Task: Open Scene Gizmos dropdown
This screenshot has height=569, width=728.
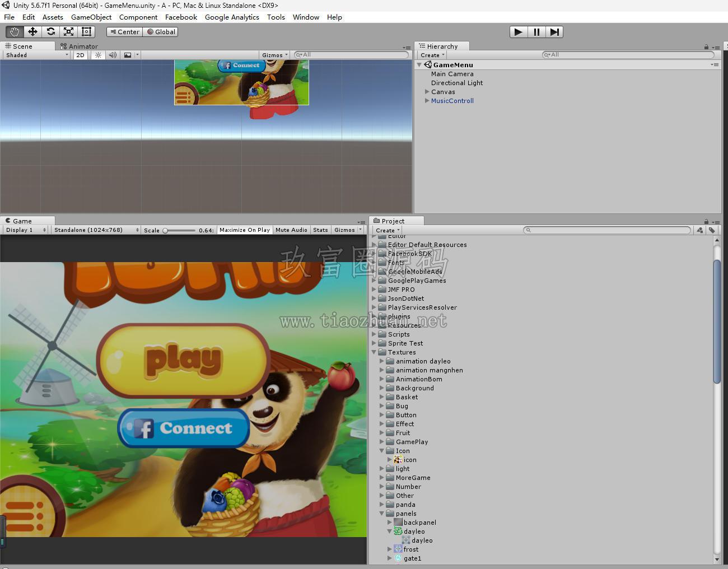Action: (274, 55)
